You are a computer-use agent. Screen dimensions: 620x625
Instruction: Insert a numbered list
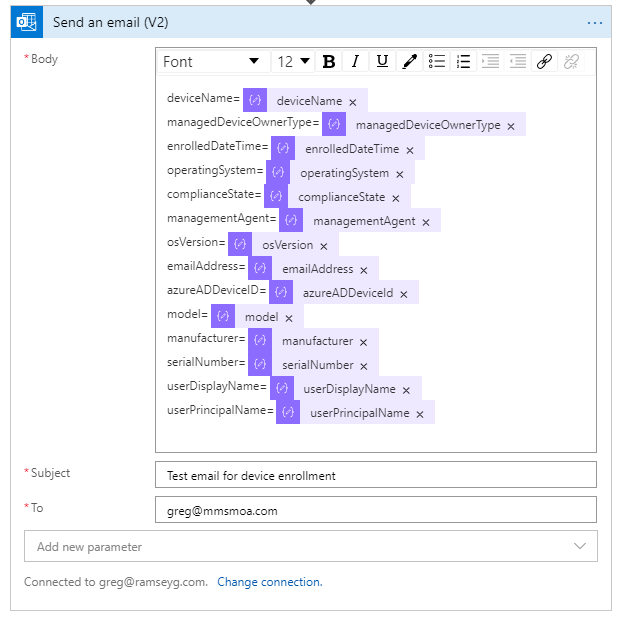pos(463,62)
